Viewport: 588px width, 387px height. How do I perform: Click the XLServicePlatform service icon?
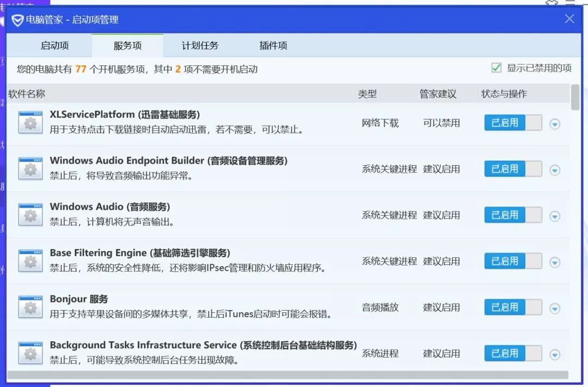tap(30, 123)
